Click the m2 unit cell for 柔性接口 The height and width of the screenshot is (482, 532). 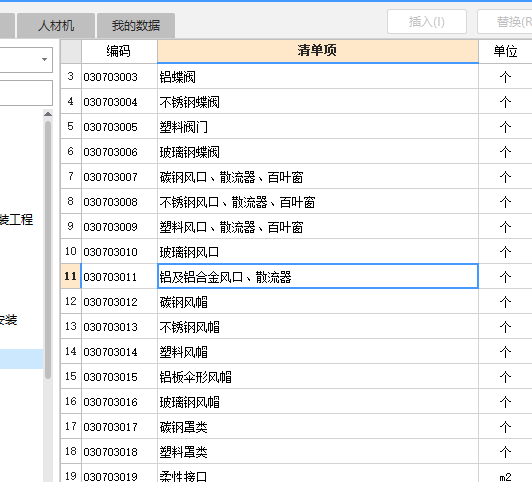(x=505, y=474)
